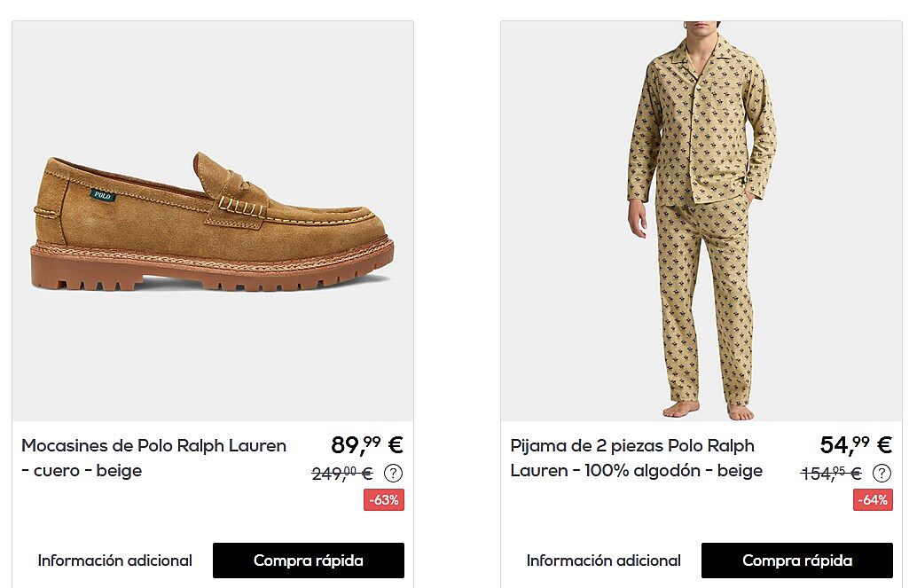Click the 54,99 € sale price
This screenshot has width=909, height=588.
[855, 445]
